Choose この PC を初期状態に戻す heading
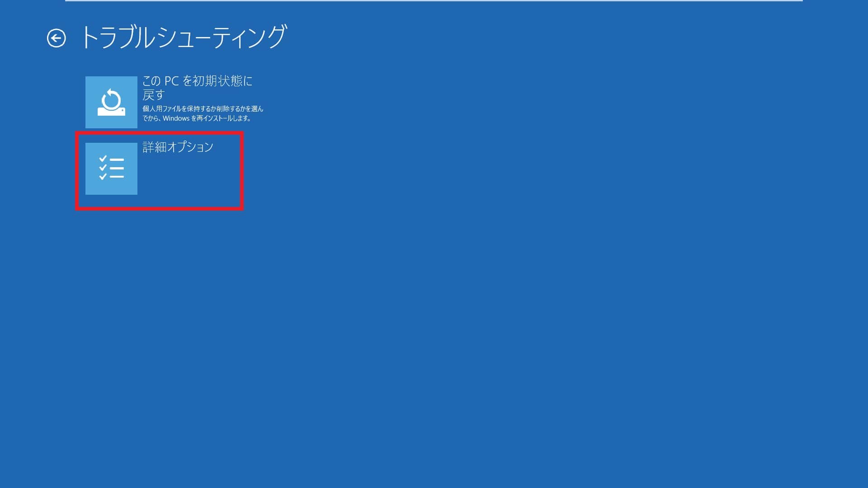Viewport: 868px width, 488px height. click(198, 88)
